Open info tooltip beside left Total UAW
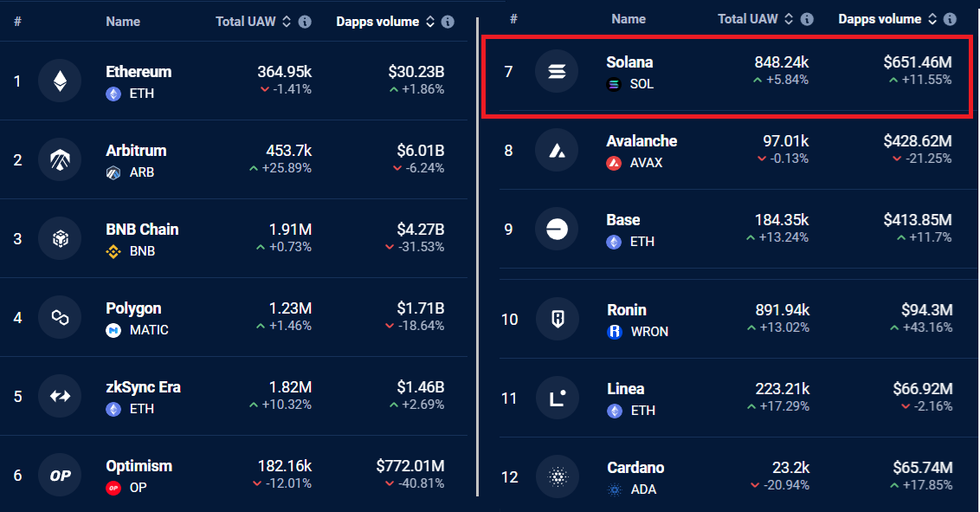980x512 pixels. click(305, 22)
